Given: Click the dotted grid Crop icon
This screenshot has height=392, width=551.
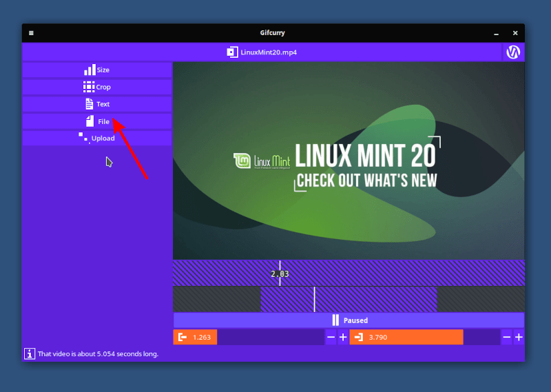Looking at the screenshot, I should pos(89,87).
